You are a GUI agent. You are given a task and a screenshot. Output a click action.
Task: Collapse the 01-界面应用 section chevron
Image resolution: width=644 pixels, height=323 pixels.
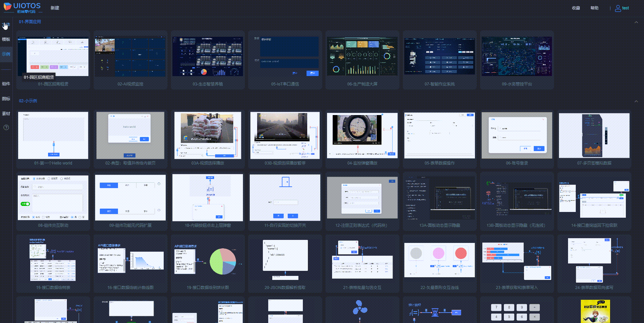636,22
